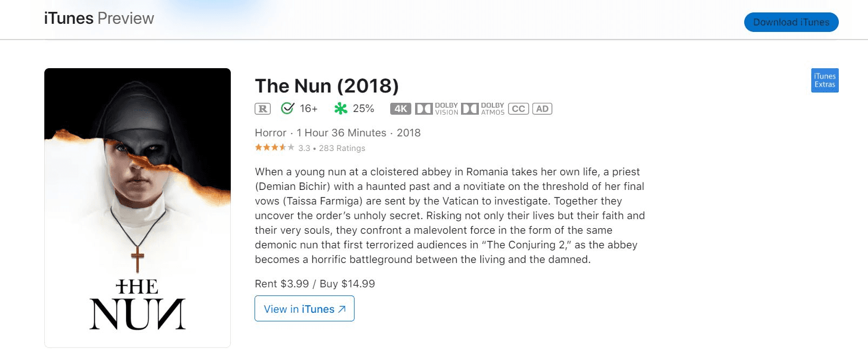This screenshot has height=349, width=868.
Task: Click the green Rotten Tomatoes splat icon
Action: click(x=340, y=109)
